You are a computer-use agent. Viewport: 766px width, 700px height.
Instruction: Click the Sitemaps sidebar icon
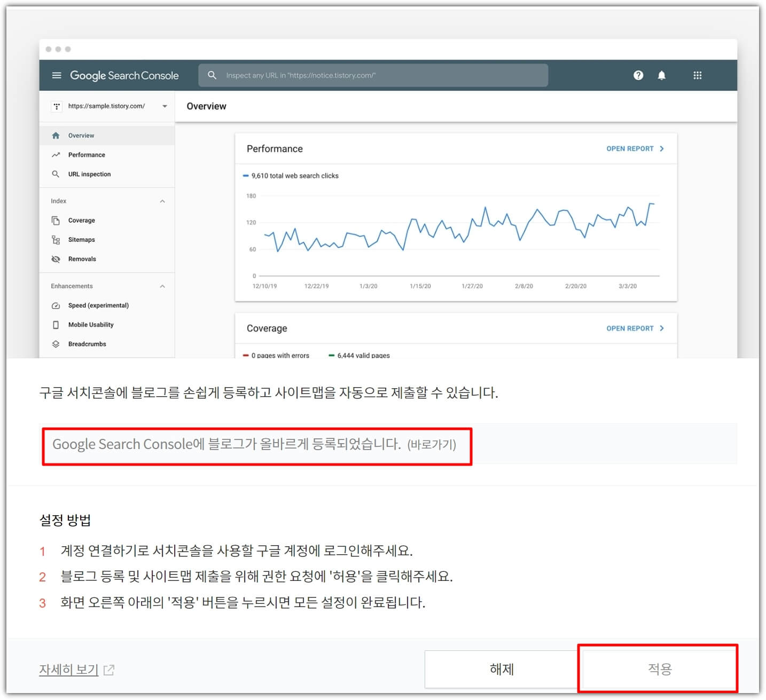(x=56, y=239)
